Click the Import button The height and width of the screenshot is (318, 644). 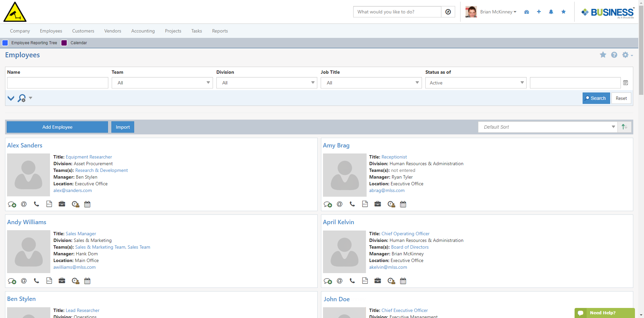click(x=123, y=127)
